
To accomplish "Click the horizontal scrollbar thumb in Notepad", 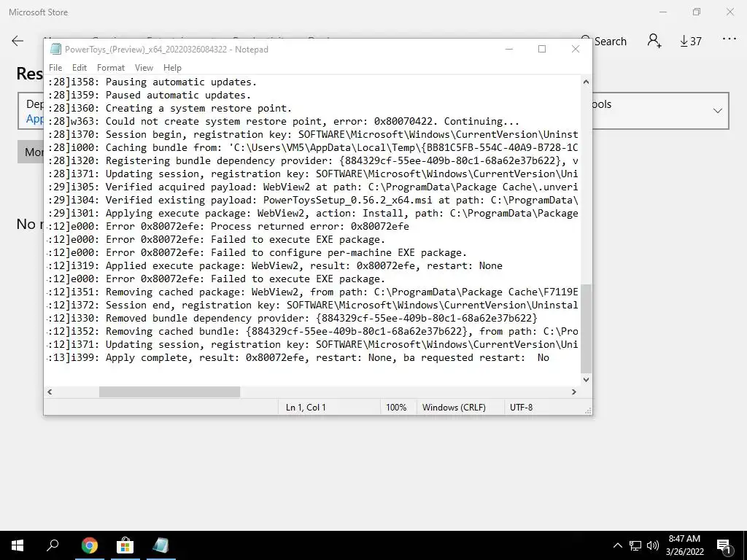I will click(169, 392).
